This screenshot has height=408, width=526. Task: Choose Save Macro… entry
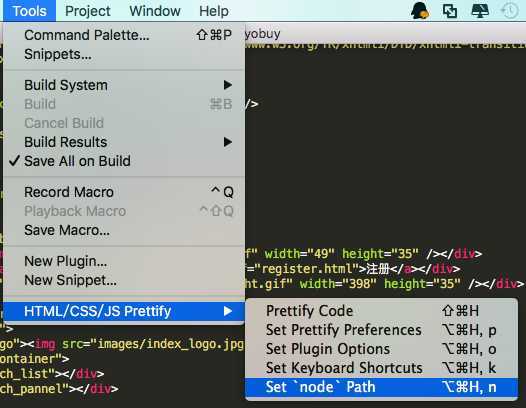[124, 230]
